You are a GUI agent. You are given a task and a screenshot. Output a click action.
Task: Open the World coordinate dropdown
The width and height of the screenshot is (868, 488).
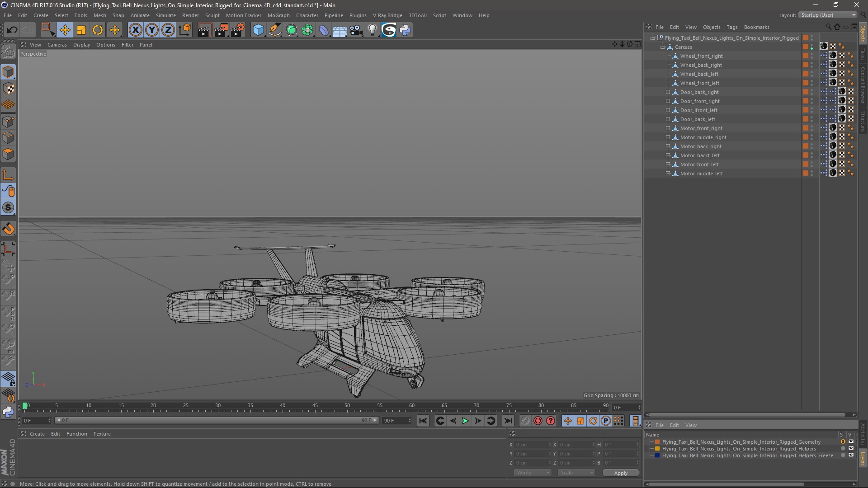533,473
